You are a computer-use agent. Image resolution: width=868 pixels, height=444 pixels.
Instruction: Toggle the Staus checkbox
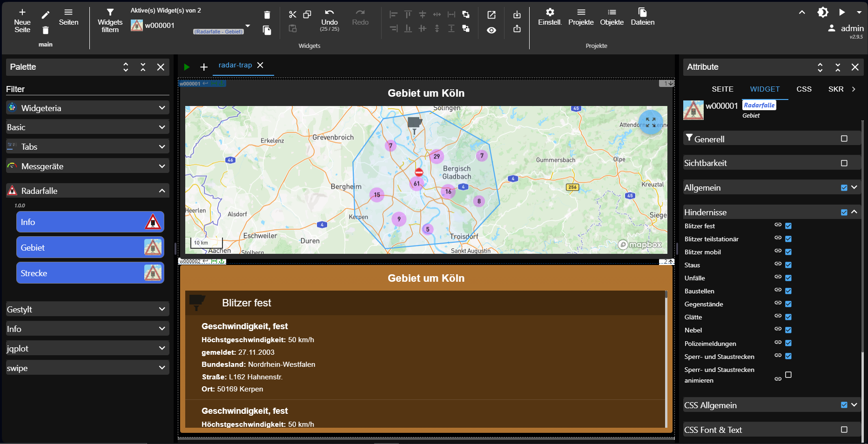(788, 265)
